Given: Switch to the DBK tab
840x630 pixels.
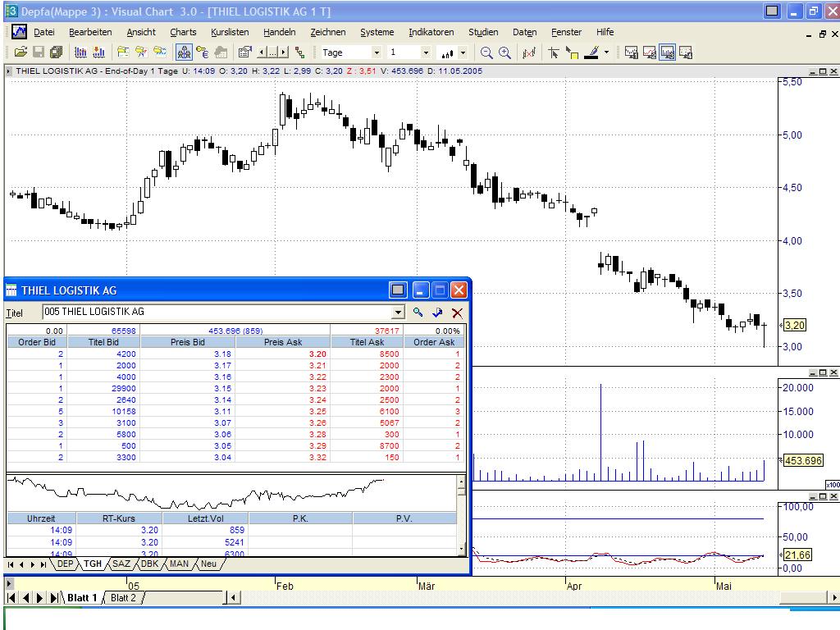Looking at the screenshot, I should 149,564.
